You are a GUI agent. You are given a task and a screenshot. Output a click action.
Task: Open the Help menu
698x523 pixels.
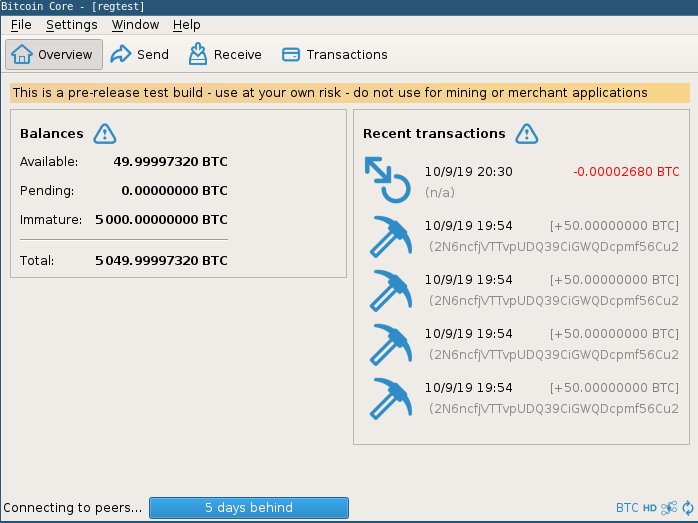tap(187, 25)
